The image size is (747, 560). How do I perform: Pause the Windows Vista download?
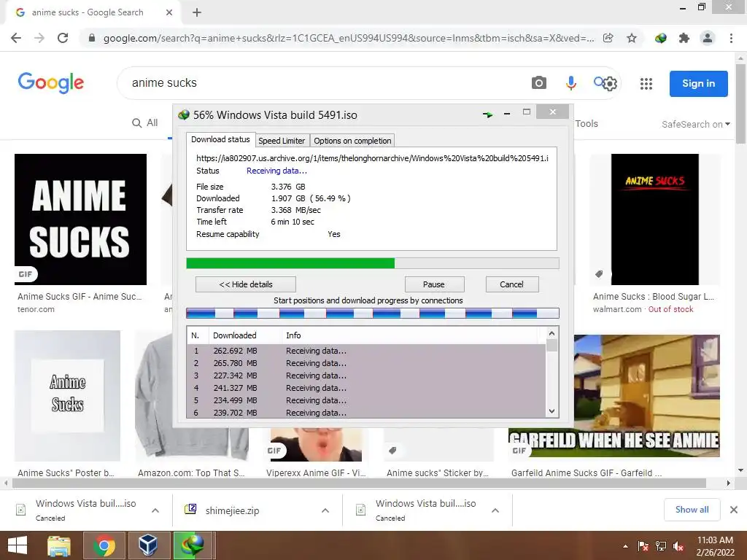[x=434, y=284]
